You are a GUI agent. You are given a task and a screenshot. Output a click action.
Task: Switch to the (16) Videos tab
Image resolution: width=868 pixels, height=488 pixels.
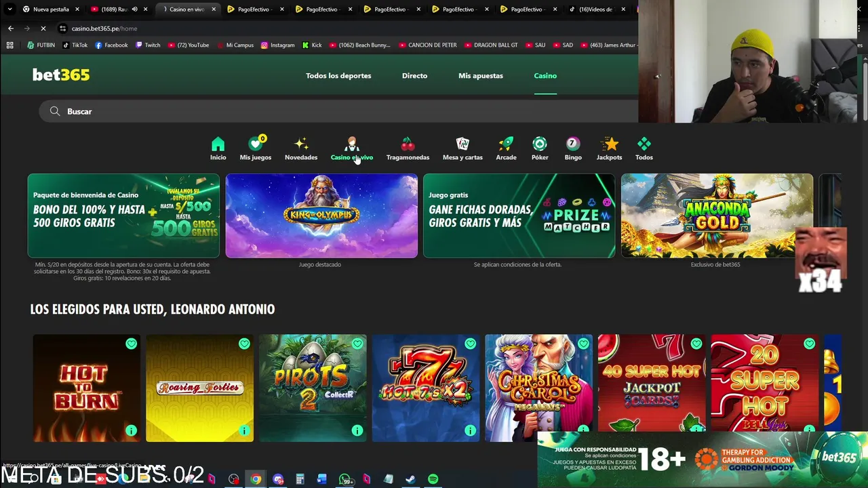point(597,9)
